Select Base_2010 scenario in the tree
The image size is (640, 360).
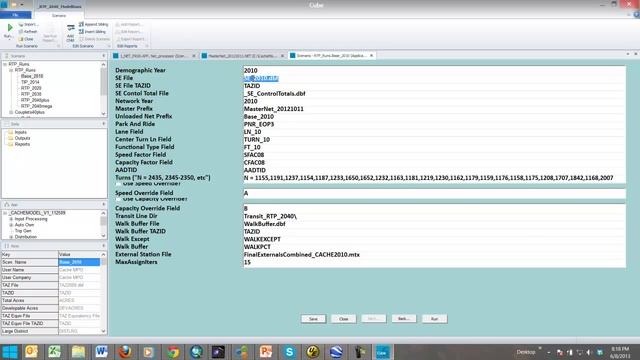[x=32, y=76]
